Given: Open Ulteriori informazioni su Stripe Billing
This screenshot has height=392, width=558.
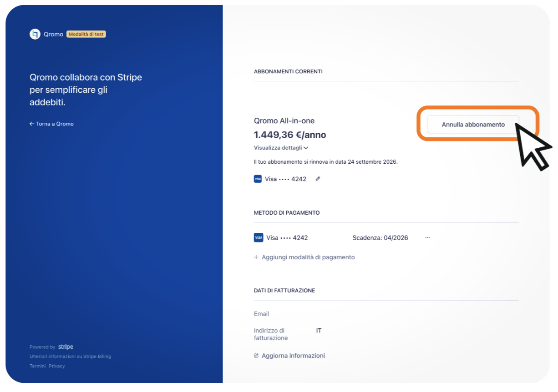Looking at the screenshot, I should (x=70, y=357).
